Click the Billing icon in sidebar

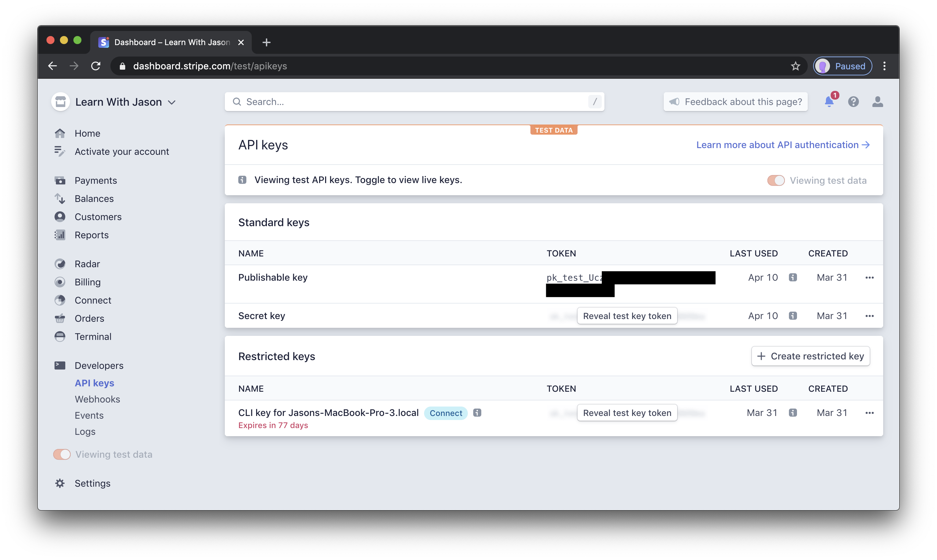point(60,282)
